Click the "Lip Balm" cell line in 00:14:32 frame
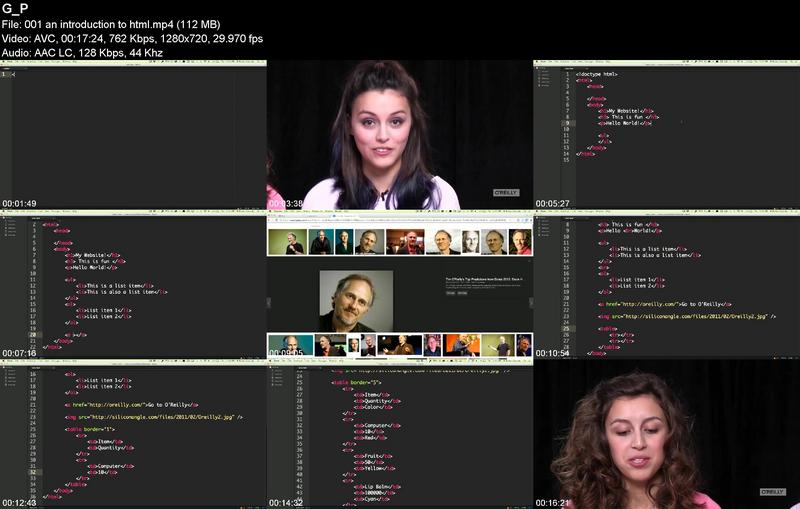The image size is (800, 509). (x=378, y=487)
